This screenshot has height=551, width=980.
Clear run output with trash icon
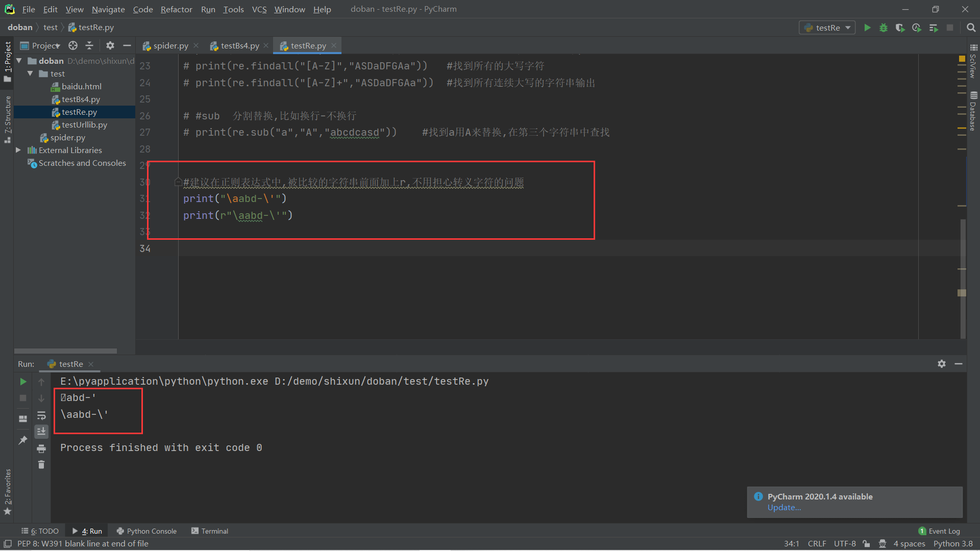tap(41, 464)
